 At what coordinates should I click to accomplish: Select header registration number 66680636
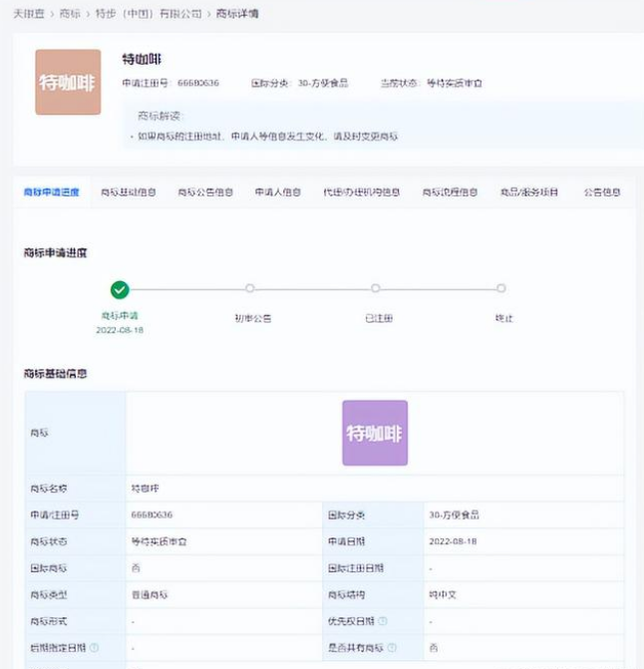[198, 83]
